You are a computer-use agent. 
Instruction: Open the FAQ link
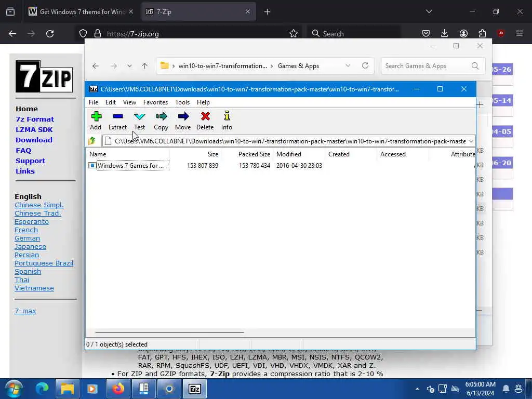[x=23, y=150]
